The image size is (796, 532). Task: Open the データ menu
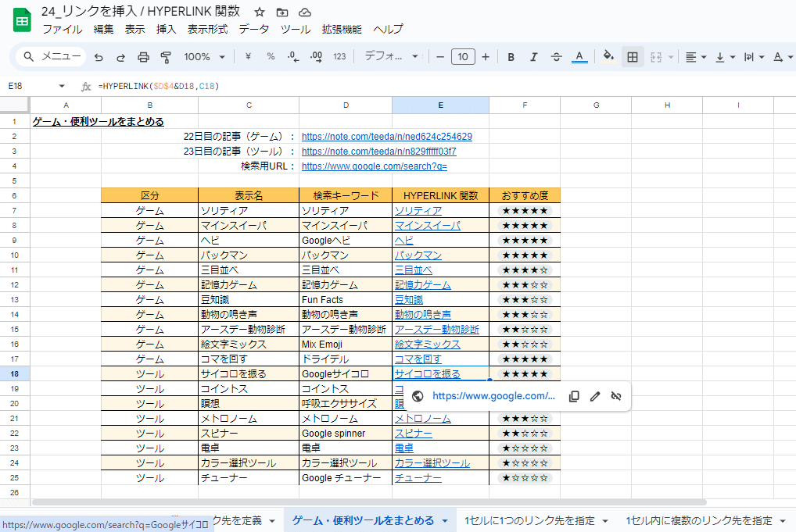click(x=254, y=30)
